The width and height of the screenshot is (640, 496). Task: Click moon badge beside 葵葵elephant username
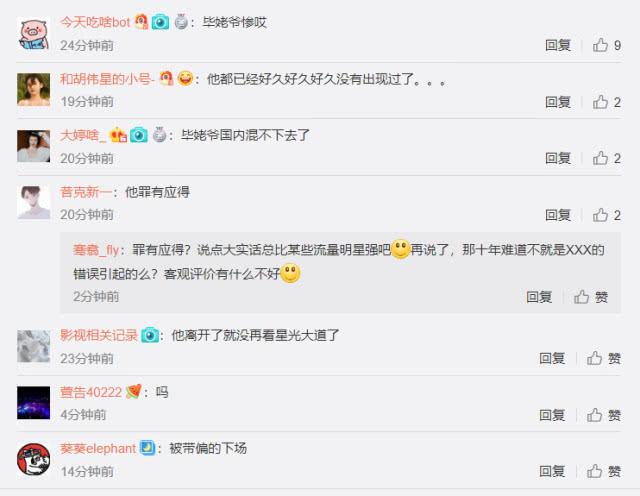coord(147,448)
